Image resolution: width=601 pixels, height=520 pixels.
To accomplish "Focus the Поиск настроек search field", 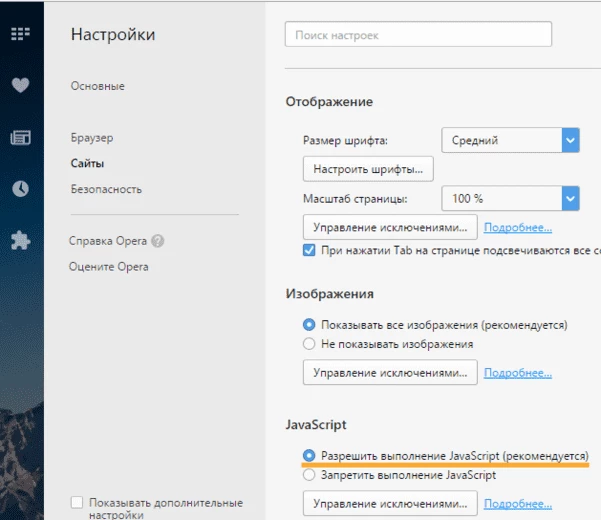I will pos(418,34).
